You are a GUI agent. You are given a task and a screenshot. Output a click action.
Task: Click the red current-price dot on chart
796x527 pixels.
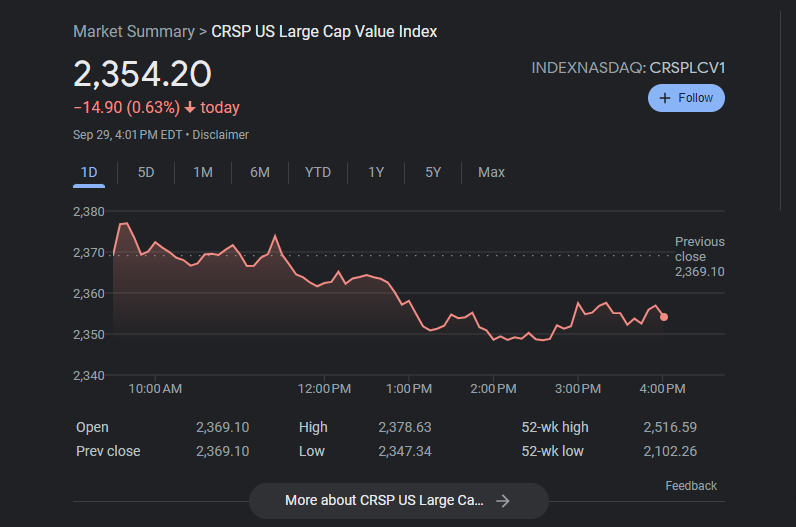click(x=664, y=317)
